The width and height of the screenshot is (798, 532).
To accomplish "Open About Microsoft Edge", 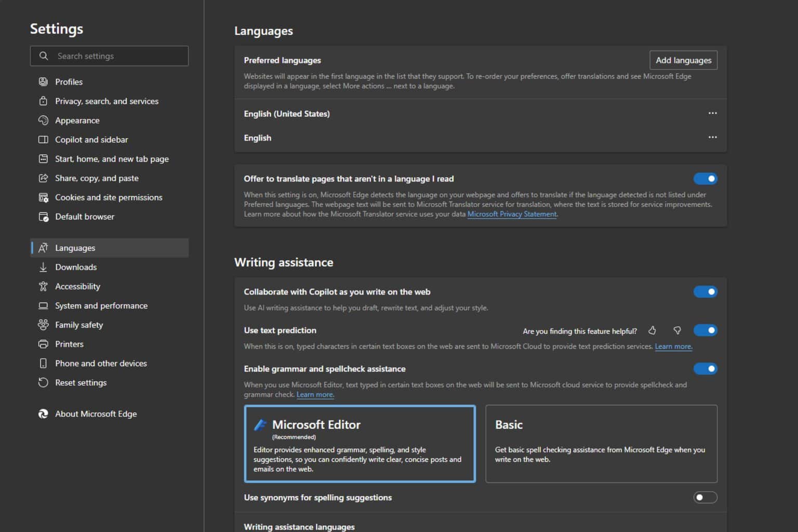I will pyautogui.click(x=109, y=414).
